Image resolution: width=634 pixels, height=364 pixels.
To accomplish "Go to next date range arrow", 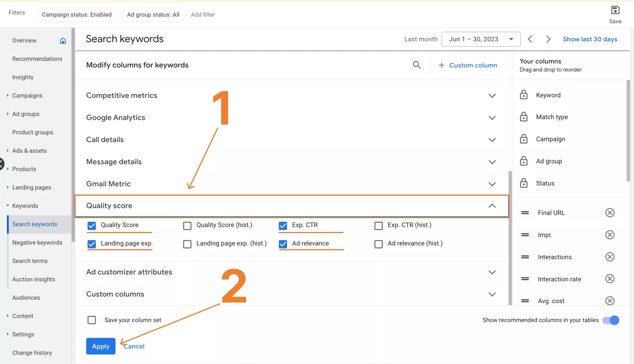I will [x=548, y=39].
